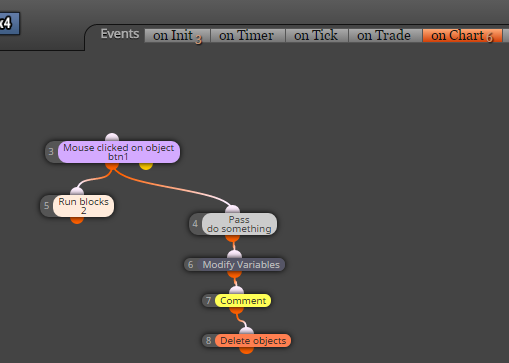
Task: Click the orange output connector under Modify Variables
Action: click(234, 274)
